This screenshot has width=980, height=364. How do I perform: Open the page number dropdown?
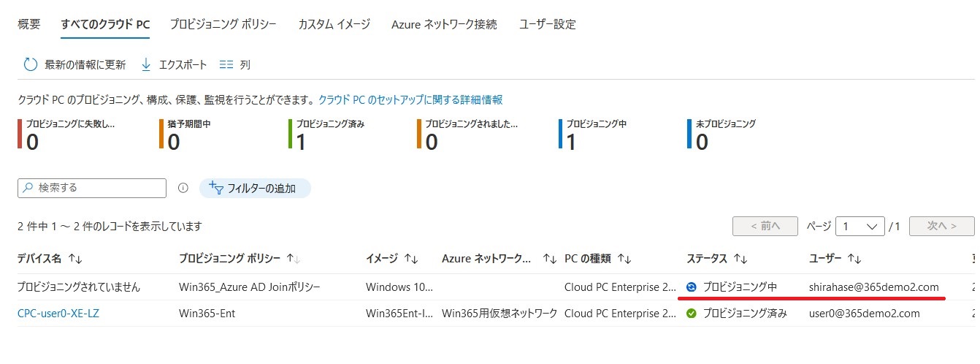click(860, 227)
